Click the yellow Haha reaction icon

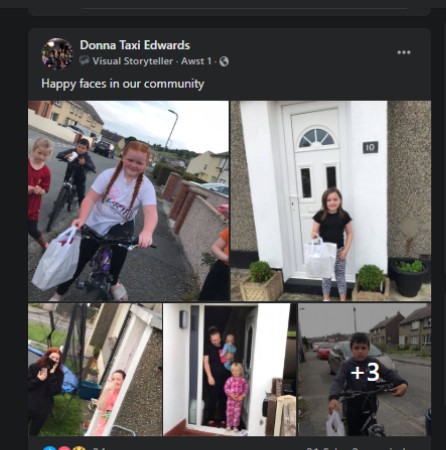pos(79,448)
